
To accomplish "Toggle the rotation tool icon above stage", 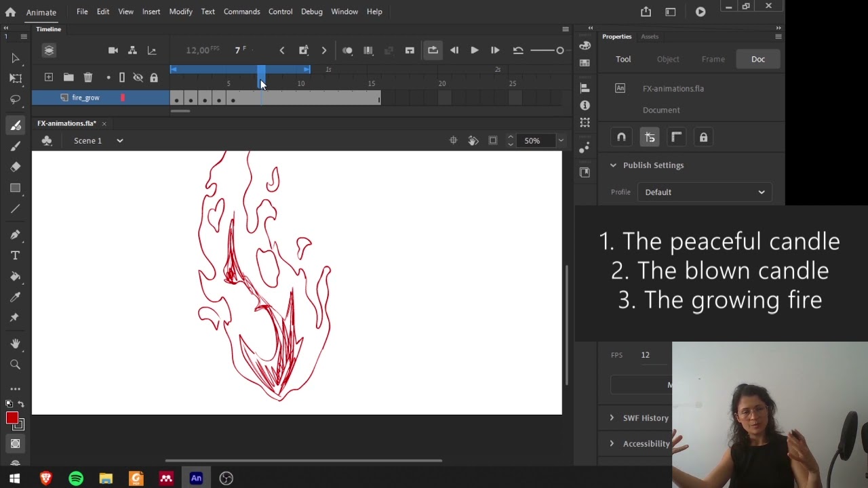I will [x=473, y=141].
